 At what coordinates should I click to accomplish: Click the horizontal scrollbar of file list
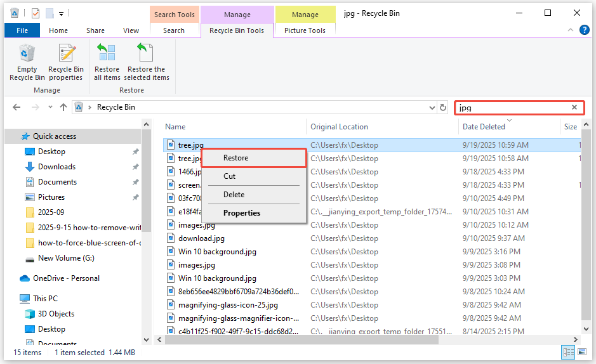[301, 340]
